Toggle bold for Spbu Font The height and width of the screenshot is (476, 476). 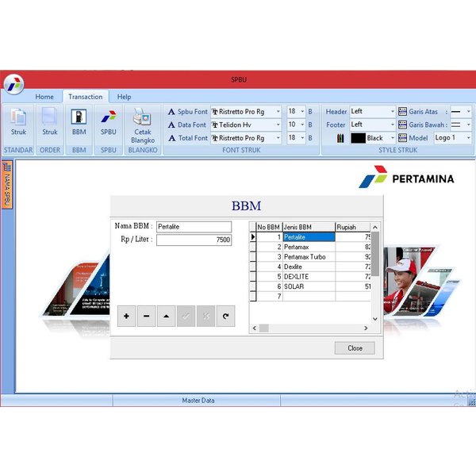(x=310, y=111)
